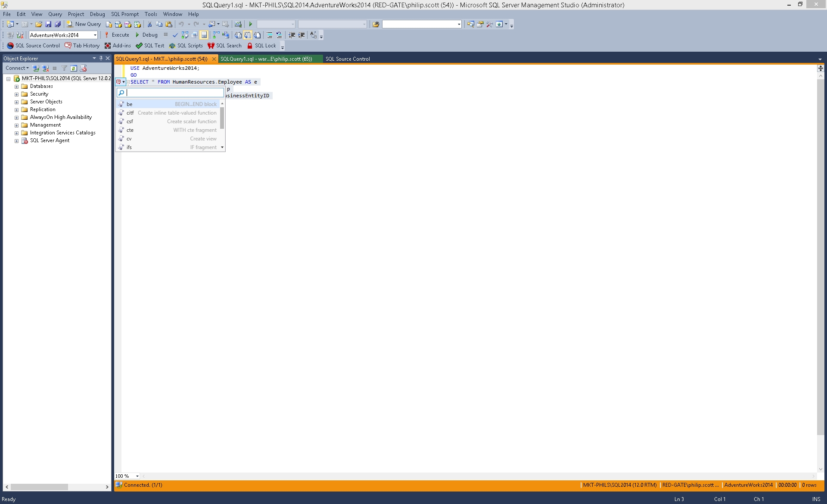Click the Copy icon in the toolbar
The height and width of the screenshot is (504, 827).
(x=159, y=24)
